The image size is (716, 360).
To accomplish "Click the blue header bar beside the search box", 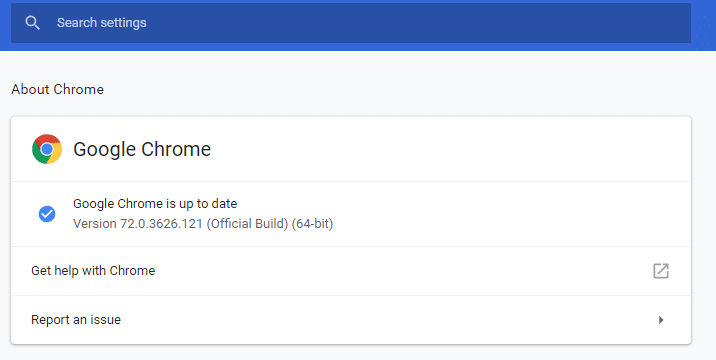I will pos(703,23).
